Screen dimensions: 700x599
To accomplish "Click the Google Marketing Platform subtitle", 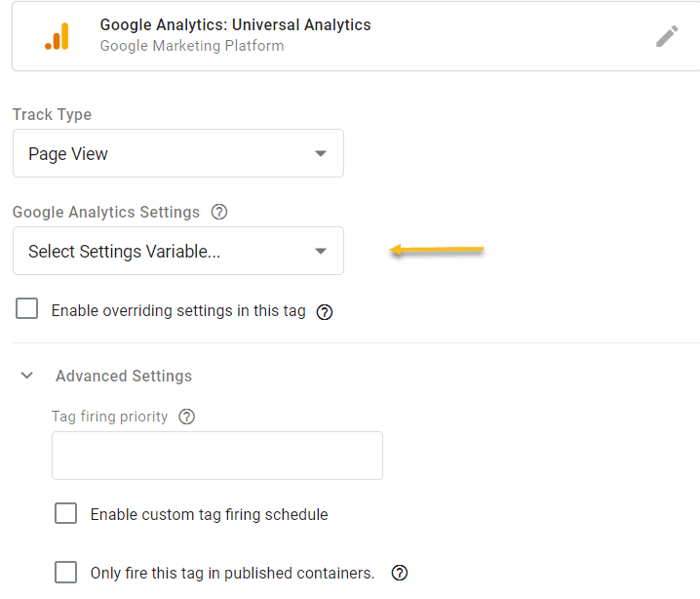I will click(192, 46).
